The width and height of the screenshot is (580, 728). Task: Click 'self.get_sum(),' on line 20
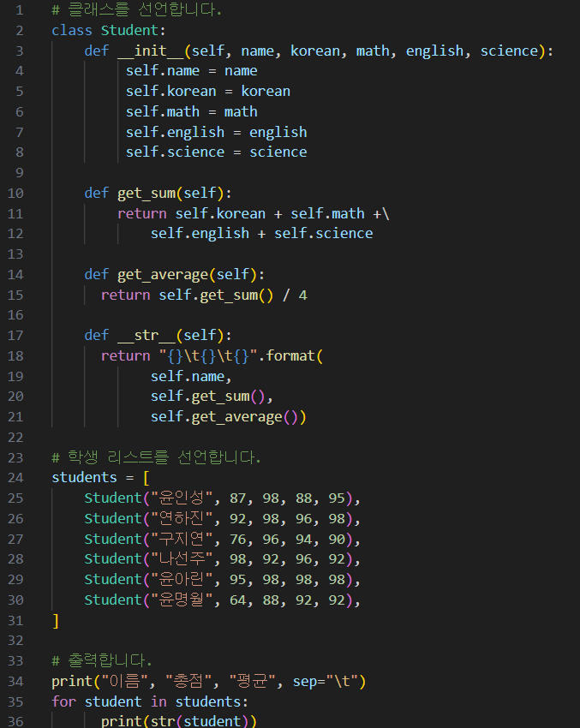pyautogui.click(x=212, y=397)
